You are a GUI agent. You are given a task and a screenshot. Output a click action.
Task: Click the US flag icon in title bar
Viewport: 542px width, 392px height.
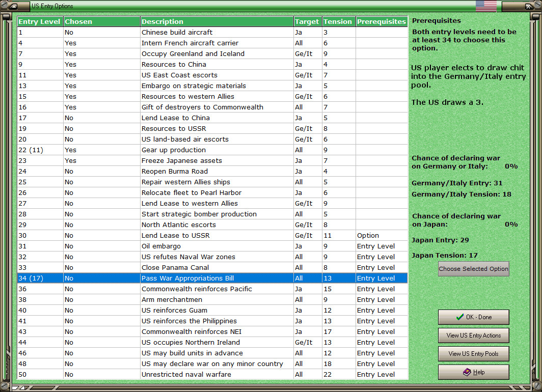coord(486,6)
